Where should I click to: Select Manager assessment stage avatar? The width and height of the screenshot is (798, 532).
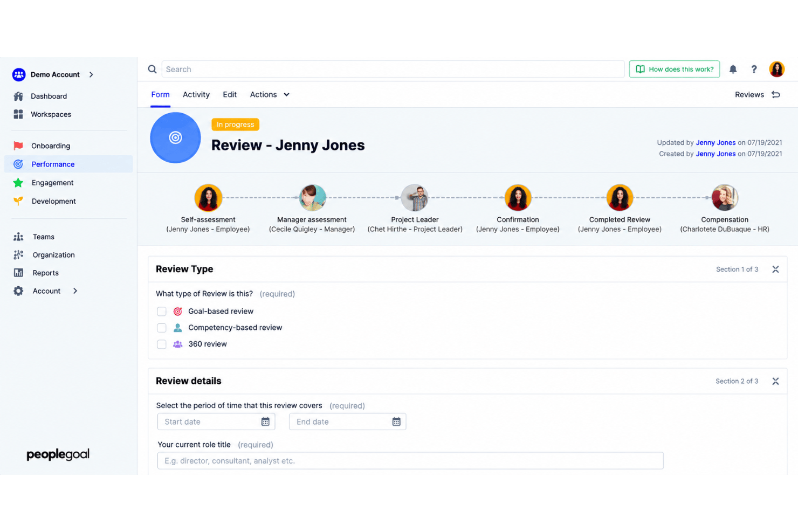tap(312, 198)
